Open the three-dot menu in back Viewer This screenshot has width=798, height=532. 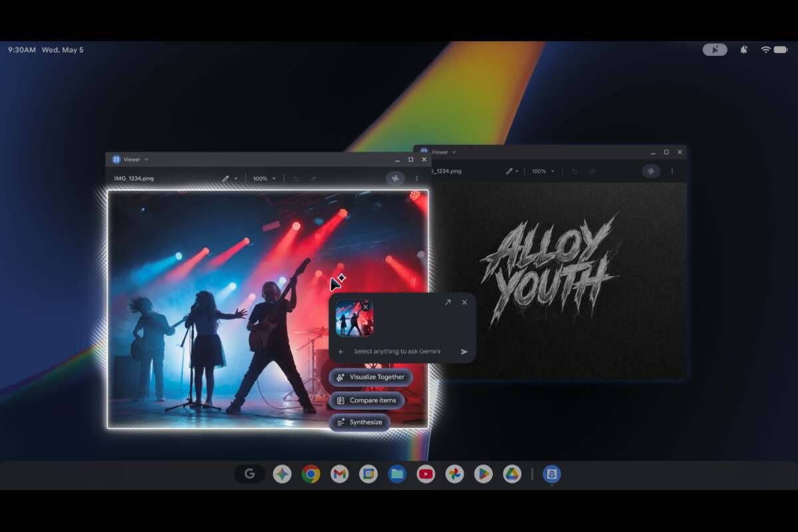(672, 171)
